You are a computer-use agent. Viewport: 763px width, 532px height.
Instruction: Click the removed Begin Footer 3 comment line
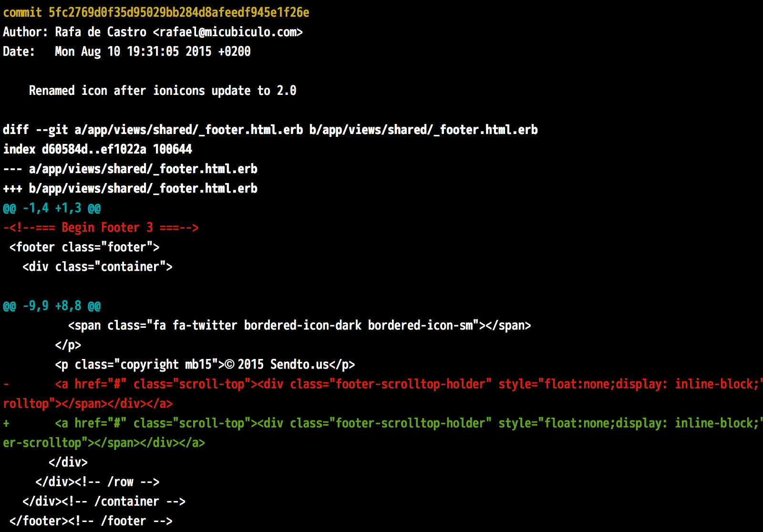(x=101, y=227)
